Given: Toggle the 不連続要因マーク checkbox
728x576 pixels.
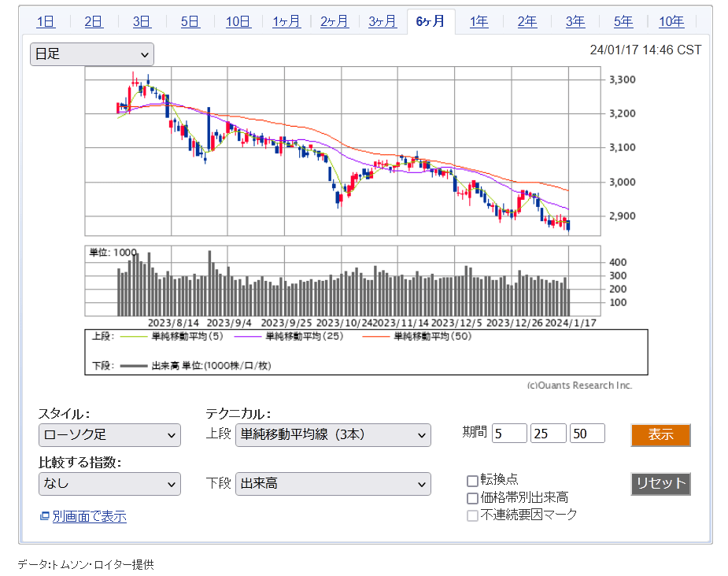Looking at the screenshot, I should point(472,515).
